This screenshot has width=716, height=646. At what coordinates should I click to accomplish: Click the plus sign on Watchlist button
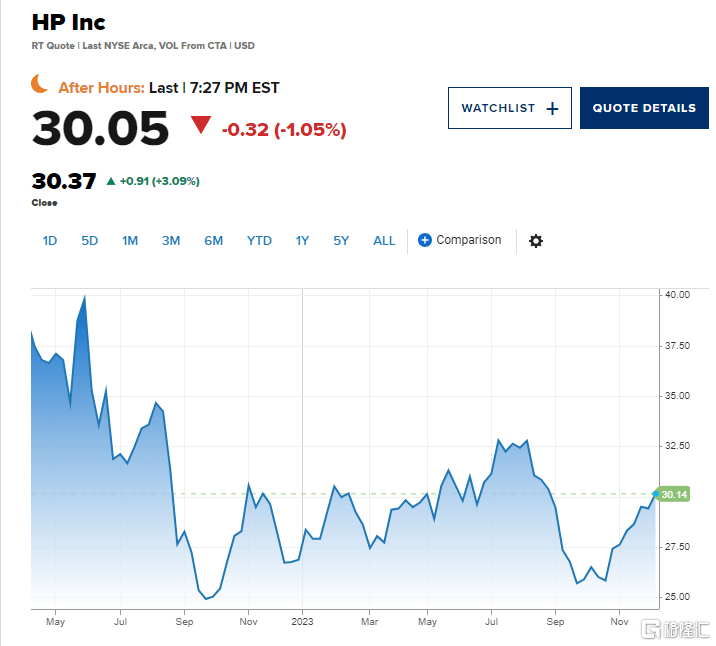pyautogui.click(x=552, y=109)
